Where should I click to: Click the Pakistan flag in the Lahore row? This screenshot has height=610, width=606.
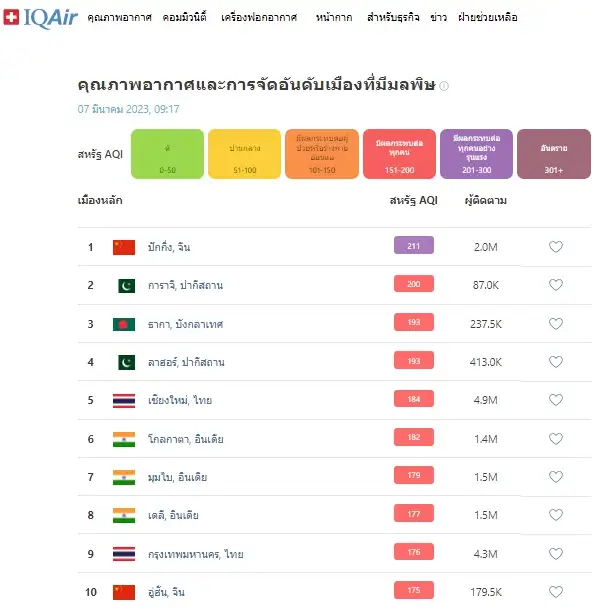[x=124, y=362]
